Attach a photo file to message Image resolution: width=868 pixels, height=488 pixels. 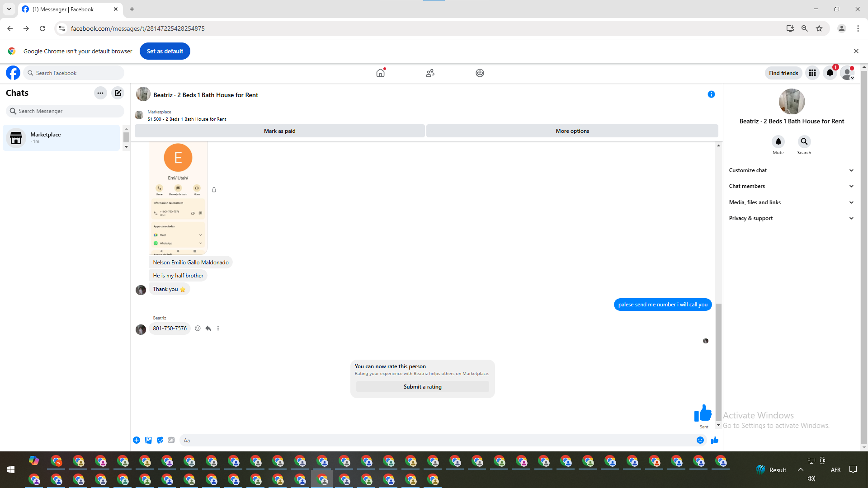pyautogui.click(x=148, y=440)
